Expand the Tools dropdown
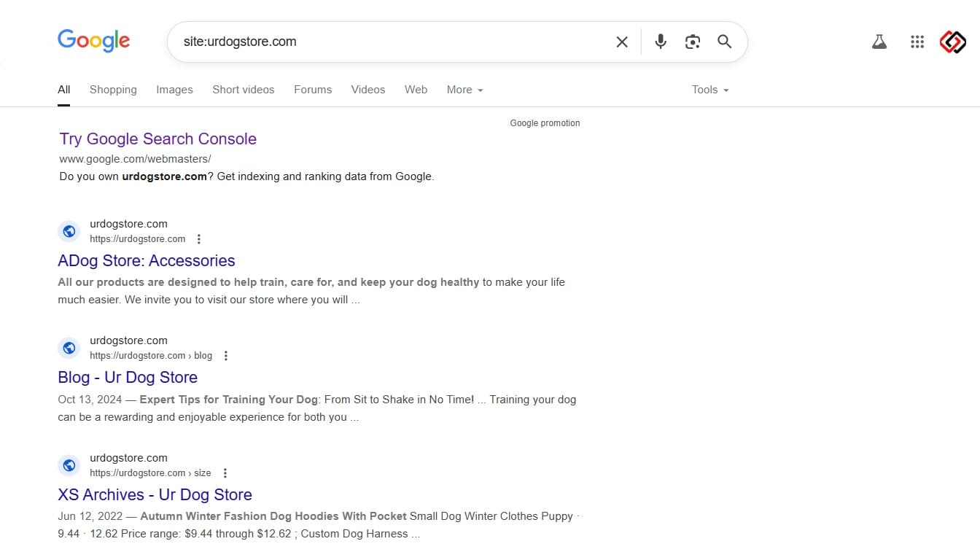Viewport: 980px width, 560px height. pos(709,90)
